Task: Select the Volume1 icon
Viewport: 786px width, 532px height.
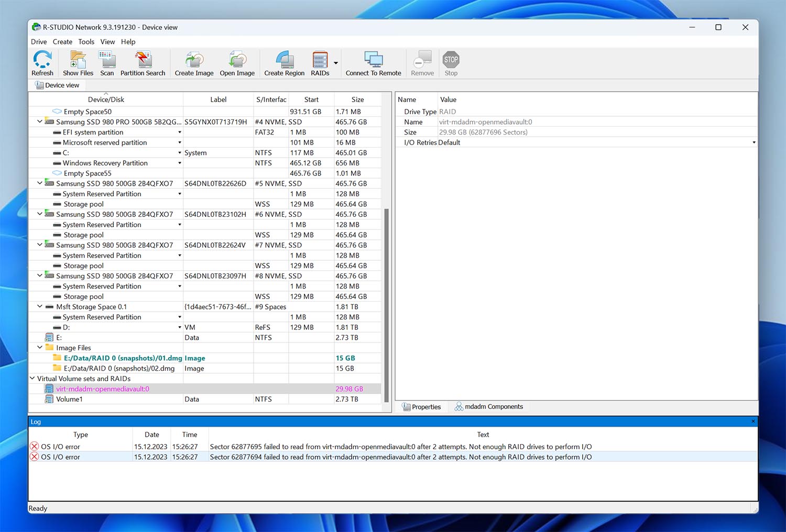Action: 49,399
